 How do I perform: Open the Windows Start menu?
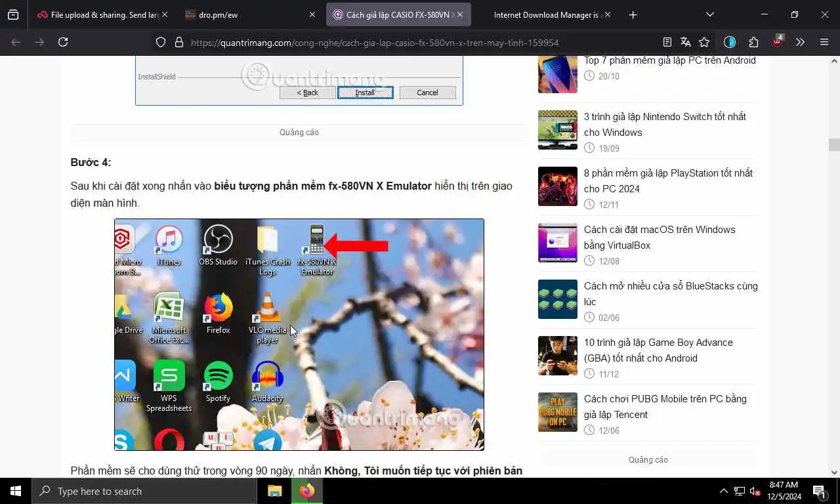16,491
